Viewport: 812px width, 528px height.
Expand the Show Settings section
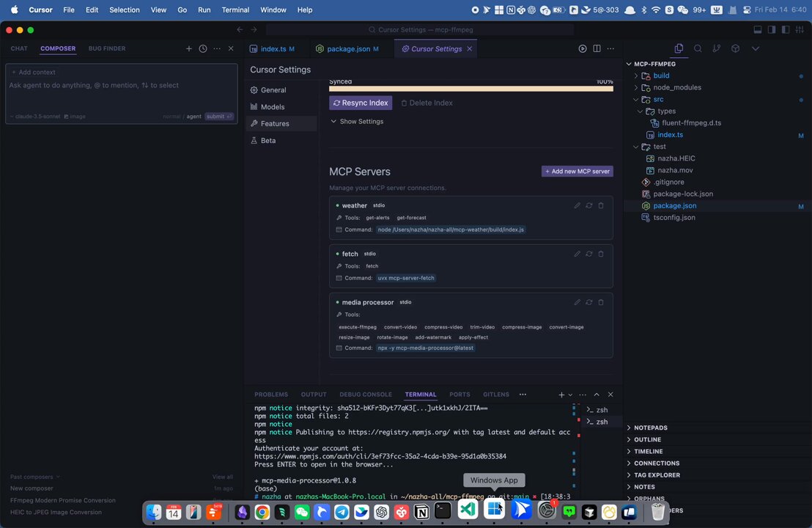357,121
